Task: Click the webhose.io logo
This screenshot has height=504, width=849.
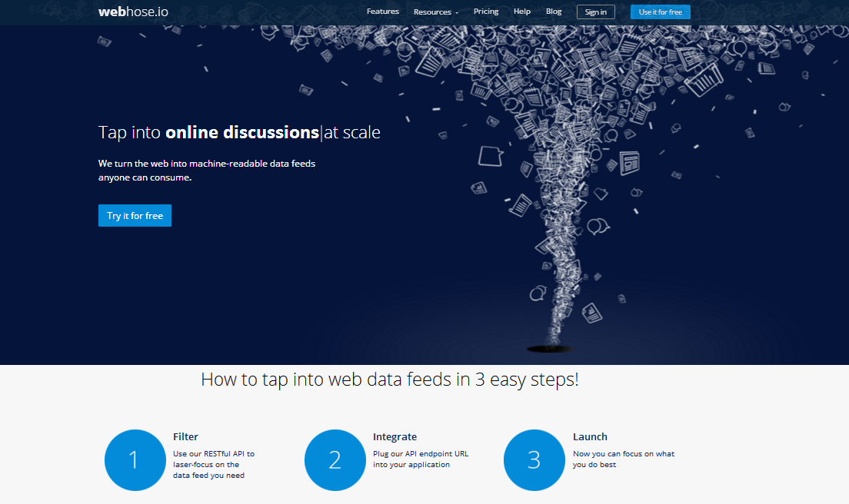Action: [133, 12]
